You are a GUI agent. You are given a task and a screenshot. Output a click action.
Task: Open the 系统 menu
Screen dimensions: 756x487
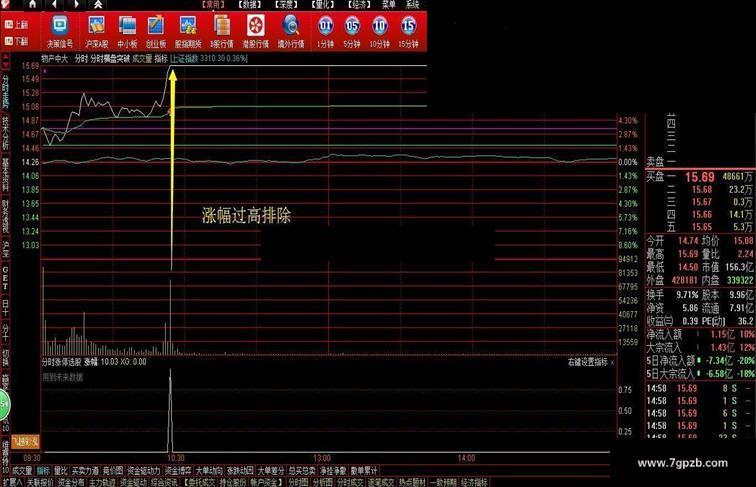412,5
